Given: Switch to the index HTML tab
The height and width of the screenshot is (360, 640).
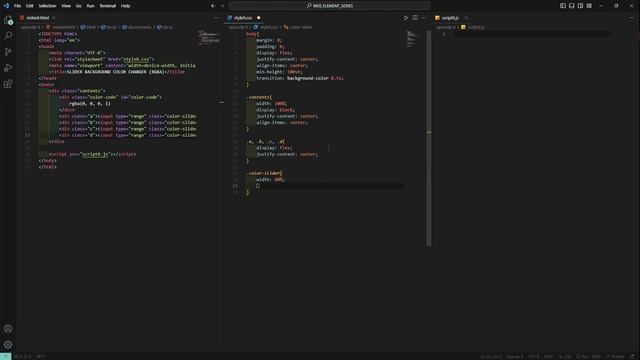Looking at the screenshot, I should (x=38, y=18).
